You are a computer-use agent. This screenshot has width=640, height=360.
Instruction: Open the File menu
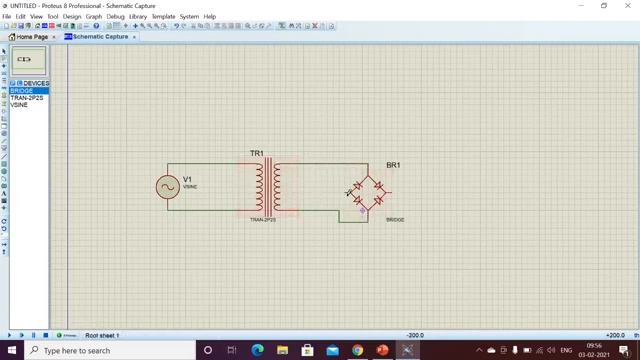[x=7, y=16]
